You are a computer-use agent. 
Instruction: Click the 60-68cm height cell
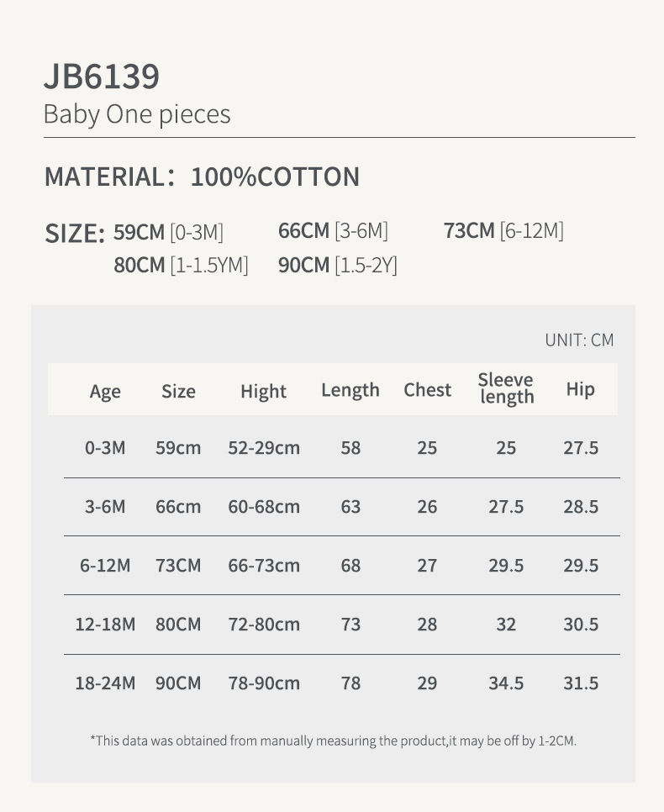(264, 507)
